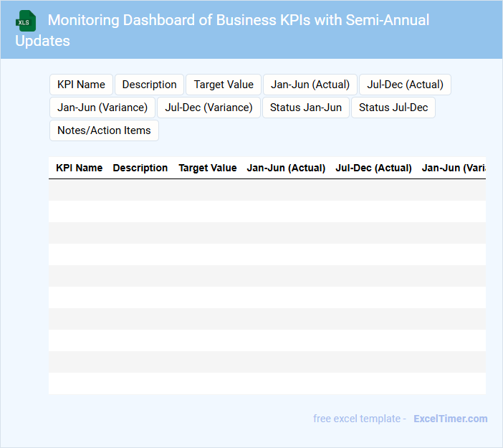Click the Jul-Dec (Actual) table column header
Image resolution: width=503 pixels, height=448 pixels.
(x=374, y=168)
